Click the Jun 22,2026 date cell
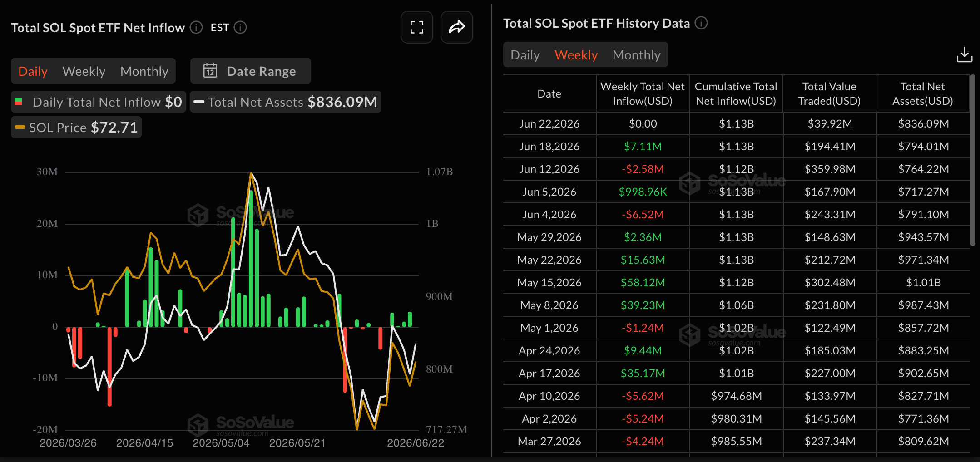 (549, 124)
